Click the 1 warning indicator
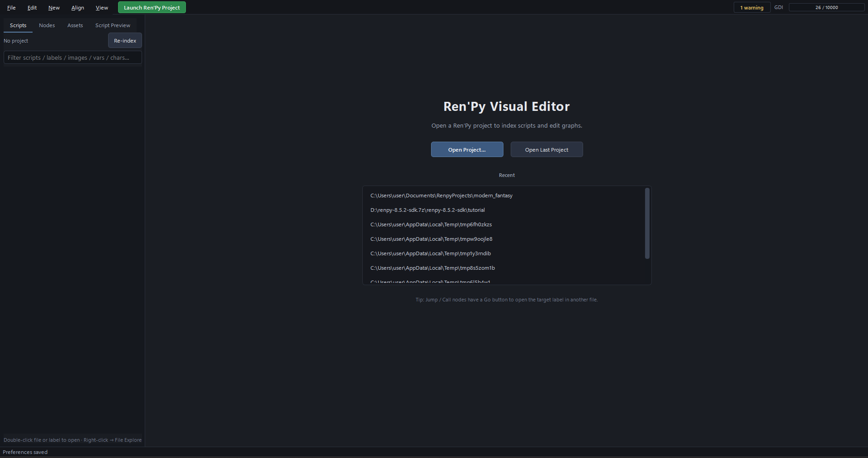Screen dimensions: 868x458 tap(752, 8)
